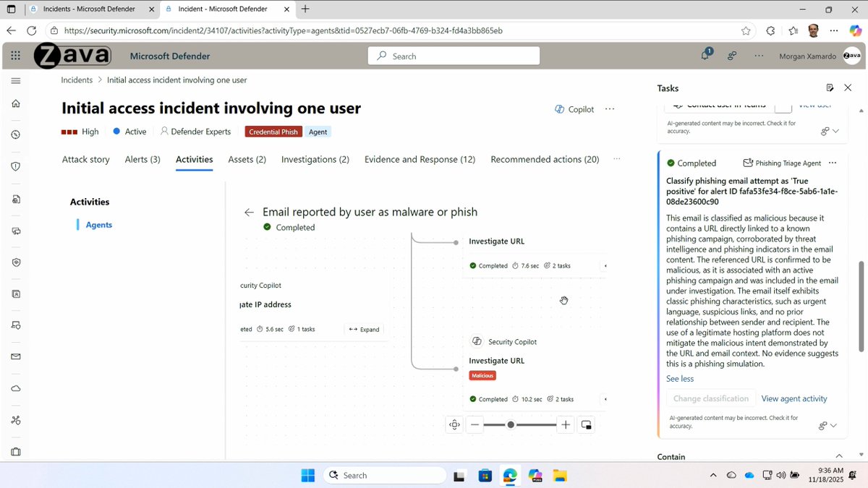
Task: Click the Malicious tag on URL node
Action: click(x=484, y=376)
